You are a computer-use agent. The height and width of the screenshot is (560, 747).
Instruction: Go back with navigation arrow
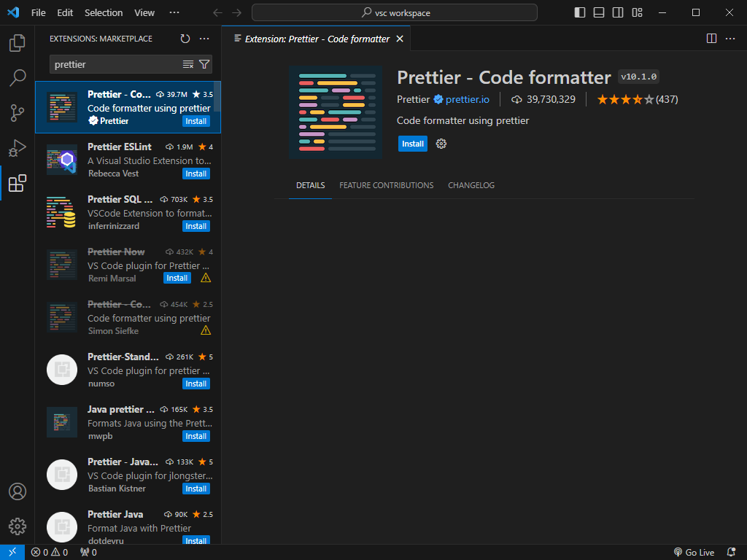[217, 12]
